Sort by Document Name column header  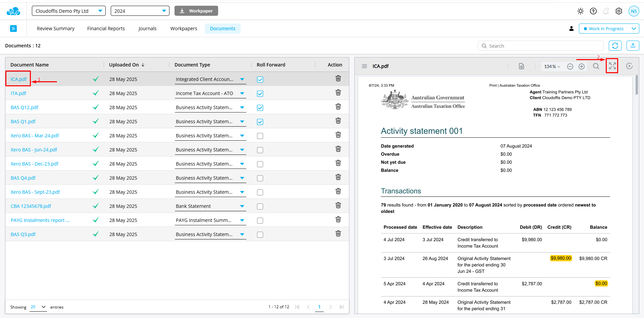coord(30,65)
